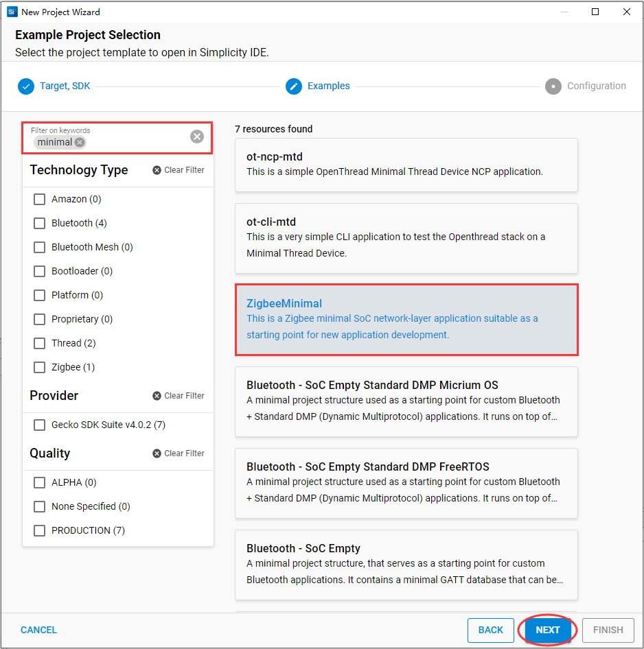
Task: Click the Target, SDK checkmark step icon
Action: click(x=26, y=86)
